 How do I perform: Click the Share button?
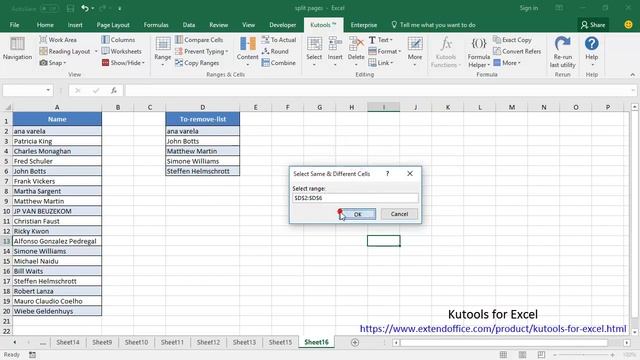pyautogui.click(x=593, y=25)
